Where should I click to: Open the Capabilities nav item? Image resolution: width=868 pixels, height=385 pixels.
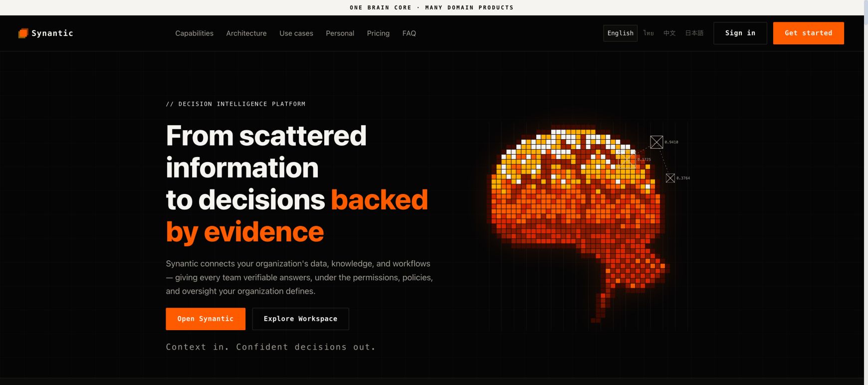[194, 33]
